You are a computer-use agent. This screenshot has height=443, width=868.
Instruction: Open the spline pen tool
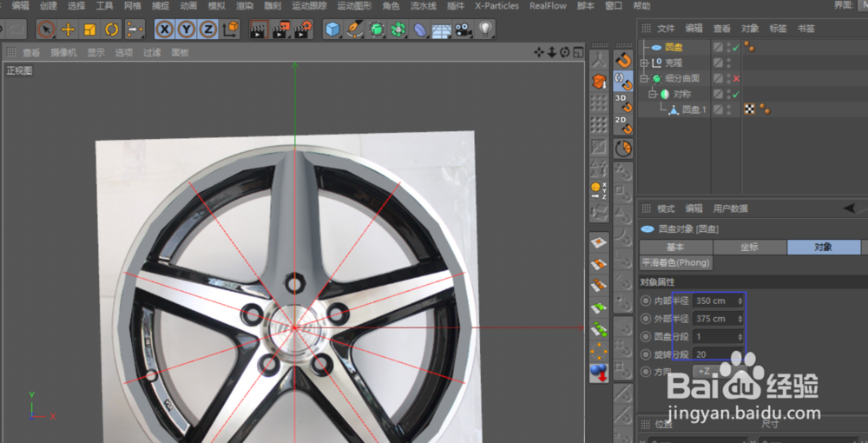(354, 30)
